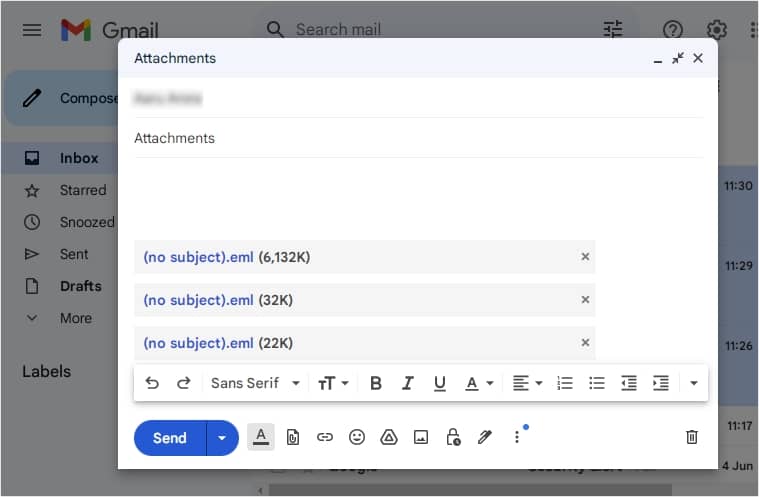Image resolution: width=759 pixels, height=497 pixels.
Task: Open the email received at 11:17
Action: click(739, 426)
